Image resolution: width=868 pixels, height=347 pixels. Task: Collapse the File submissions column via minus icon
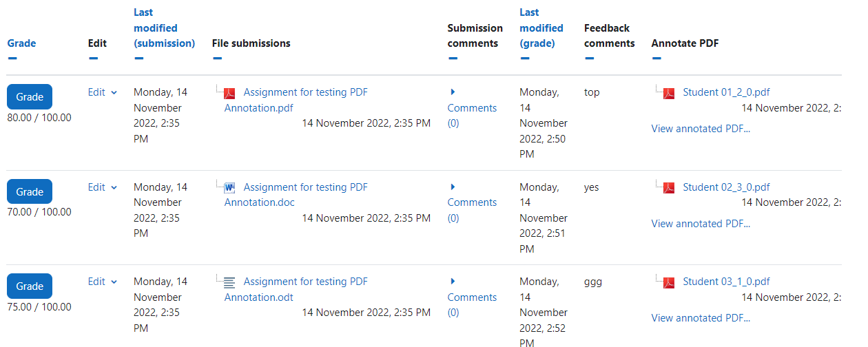[x=217, y=59]
